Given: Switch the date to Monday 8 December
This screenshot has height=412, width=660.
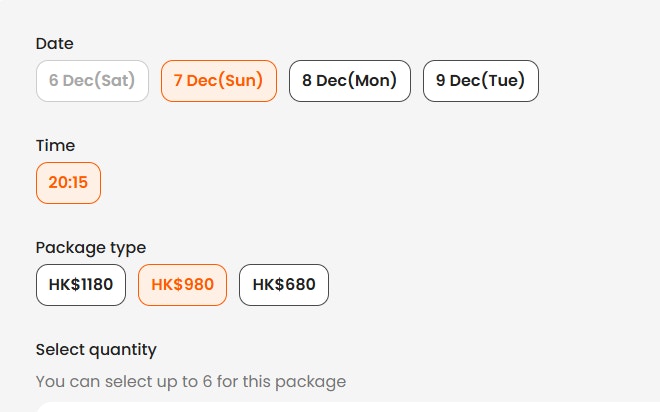Looking at the screenshot, I should (349, 81).
